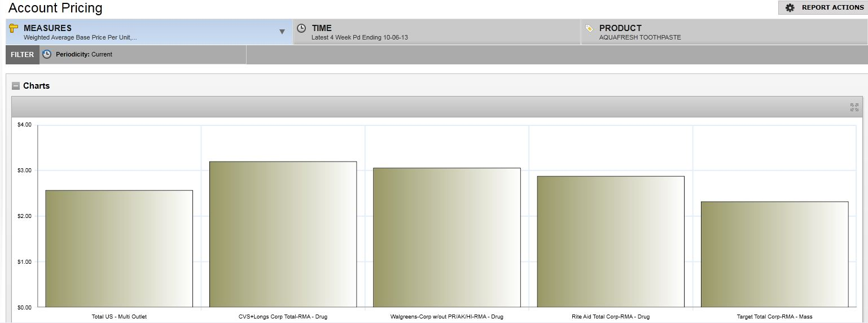Image resolution: width=868 pixels, height=323 pixels.
Task: Click the Charts section heading
Action: (x=36, y=86)
